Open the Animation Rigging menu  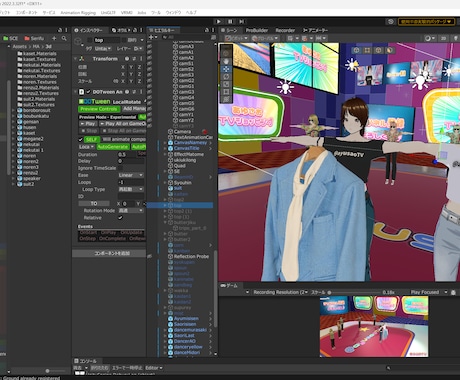click(x=78, y=13)
